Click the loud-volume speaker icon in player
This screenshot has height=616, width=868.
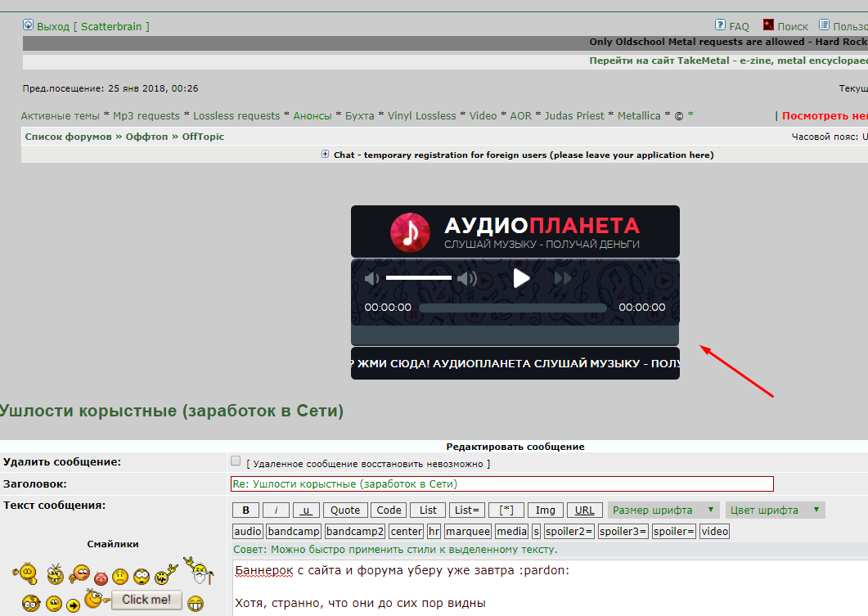[467, 278]
